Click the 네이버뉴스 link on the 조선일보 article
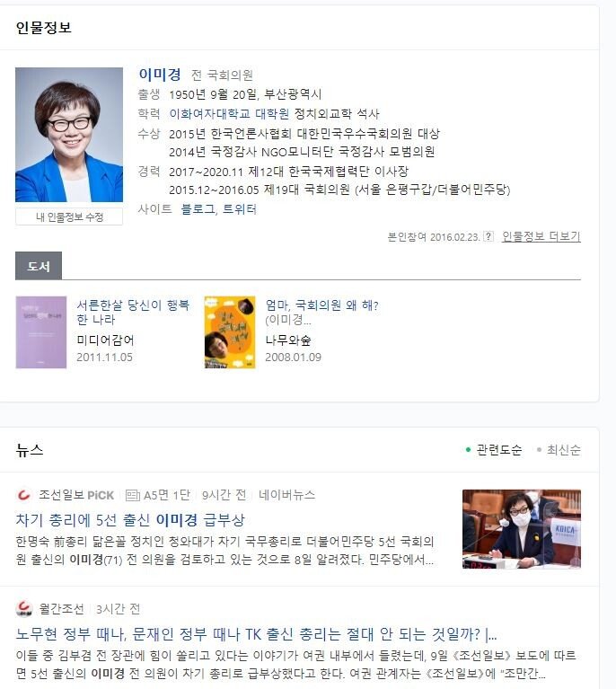This screenshot has height=689, width=616. 286,495
